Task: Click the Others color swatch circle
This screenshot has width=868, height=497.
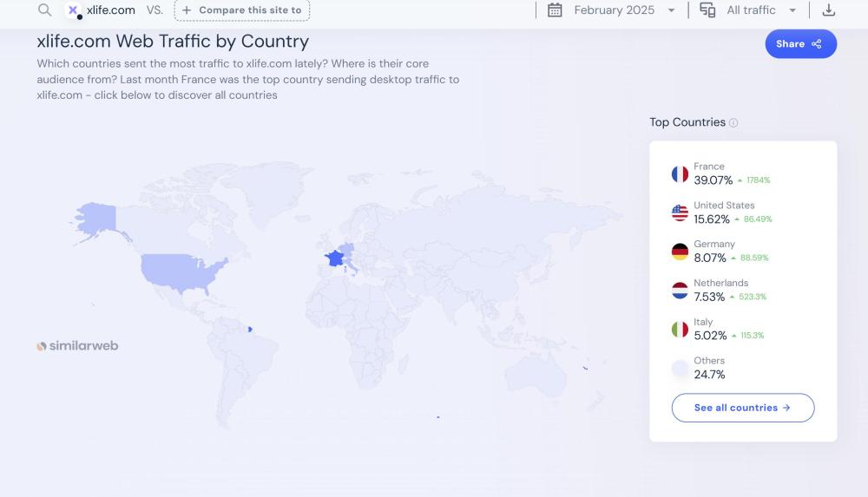Action: (x=680, y=369)
